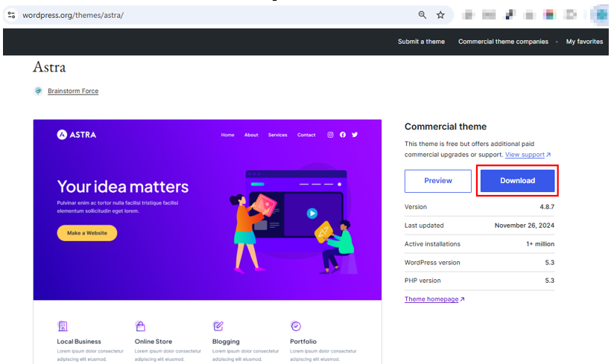This screenshot has width=611, height=364.
Task: Open the My favorites menu item
Action: point(584,42)
